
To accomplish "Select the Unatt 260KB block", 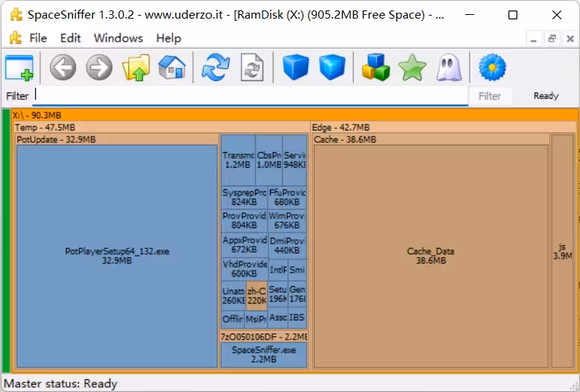I will (233, 296).
